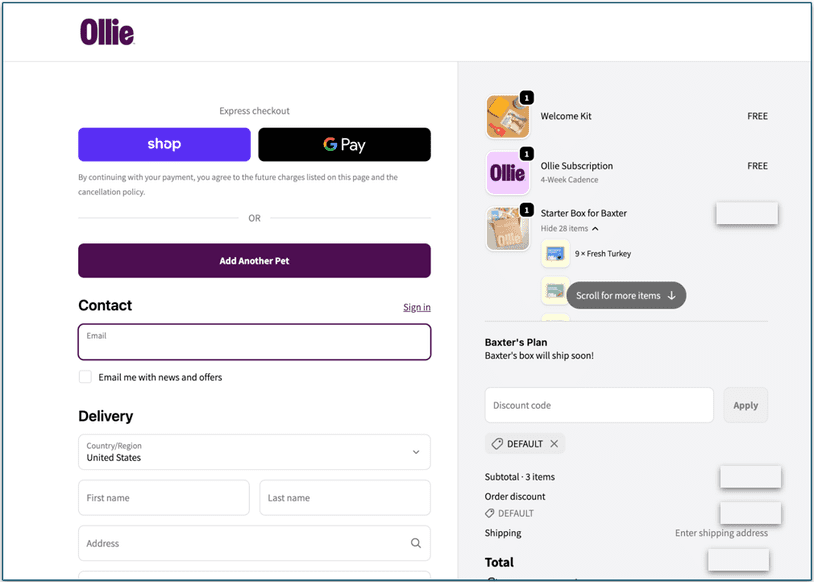Click the Ollie logo in the header
The width and height of the screenshot is (814, 582).
tap(106, 31)
